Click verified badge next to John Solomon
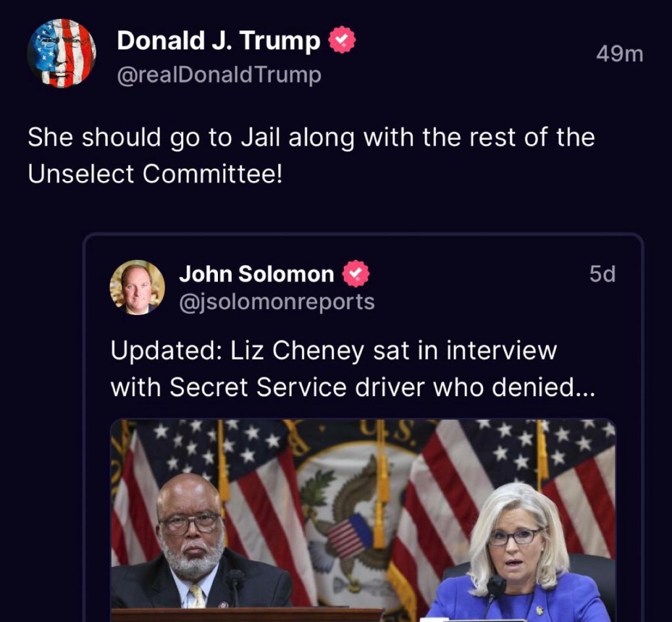Image resolution: width=672 pixels, height=622 pixels. 356,274
